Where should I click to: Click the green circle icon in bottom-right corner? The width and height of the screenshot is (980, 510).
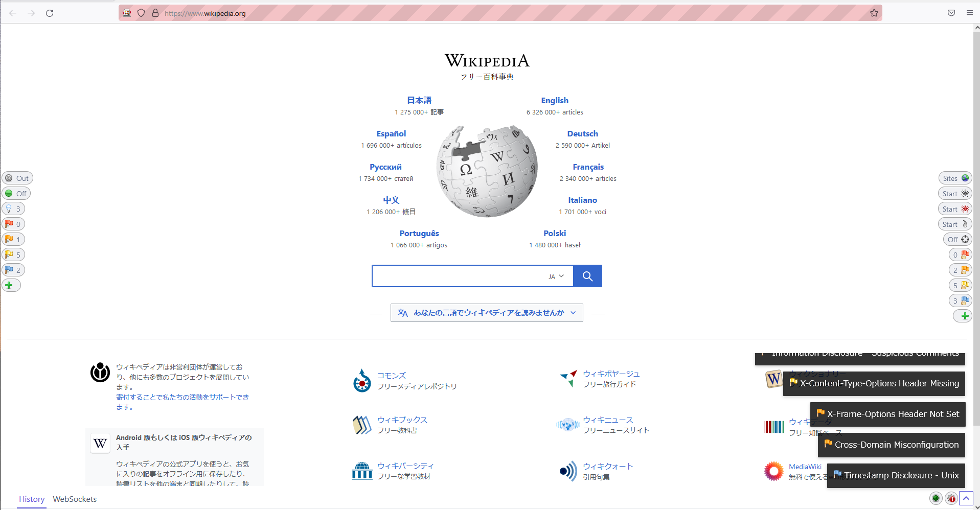(936, 498)
